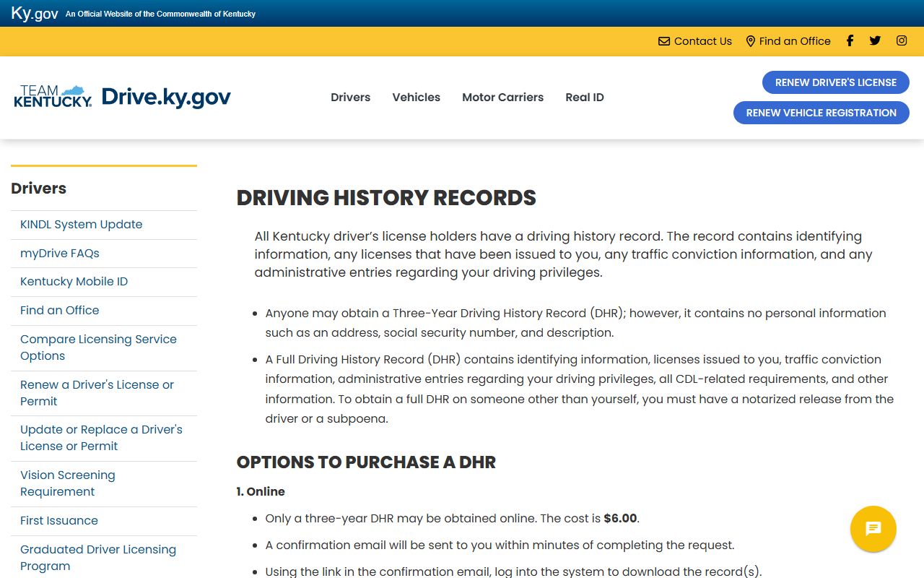
Task: Click the bullet about confirmation email being sent
Action: tap(500, 545)
